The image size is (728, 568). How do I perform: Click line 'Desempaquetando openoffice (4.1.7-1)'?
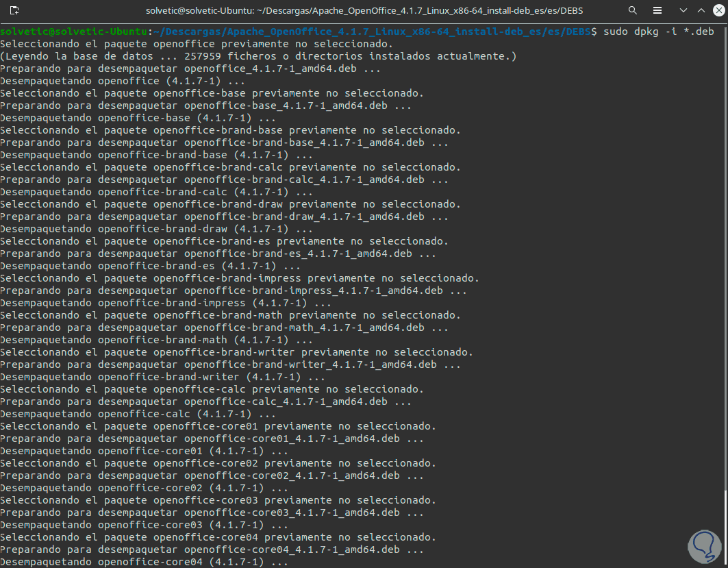click(x=123, y=81)
